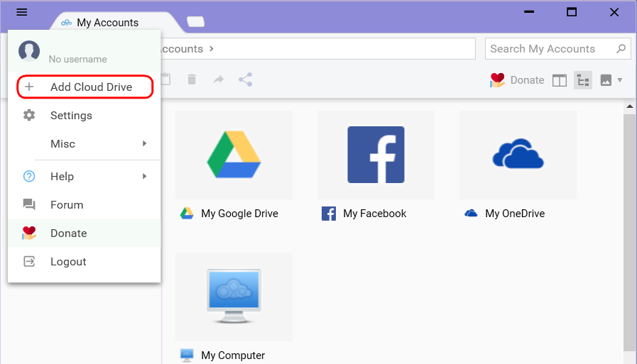Click the forward arrow toolbar icon
Screen dimensions: 637x364
[x=219, y=79]
